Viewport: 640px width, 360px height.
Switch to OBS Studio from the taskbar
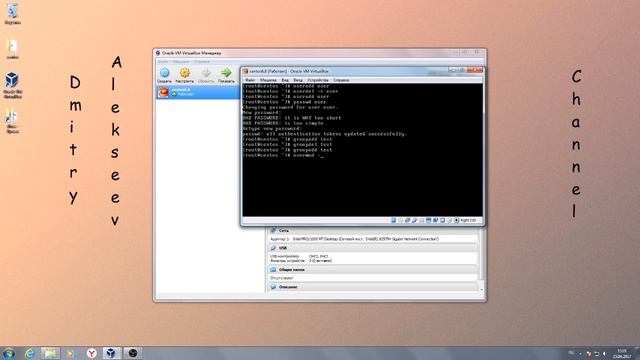[x=133, y=353]
